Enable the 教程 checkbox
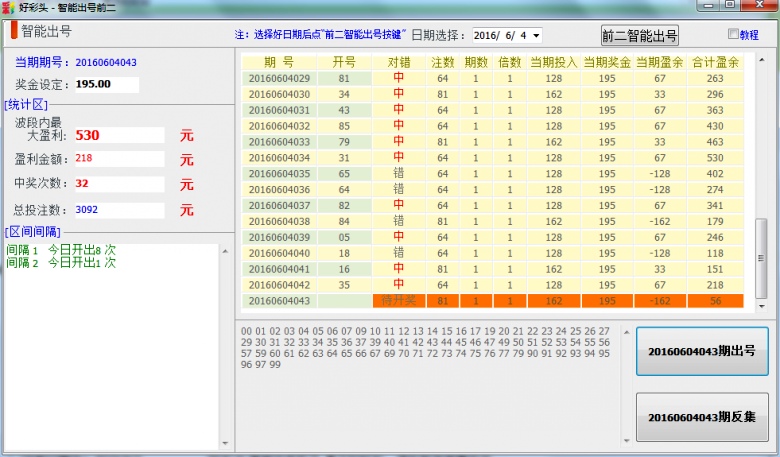This screenshot has height=457, width=780. point(733,35)
